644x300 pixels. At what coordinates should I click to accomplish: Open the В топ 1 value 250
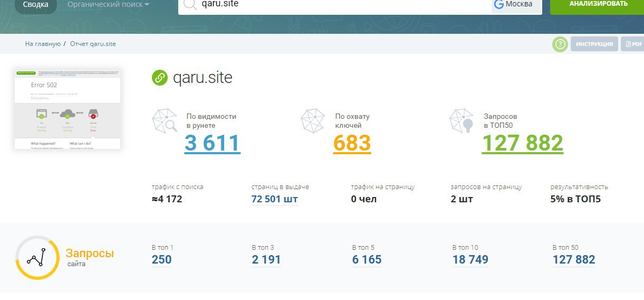coord(161,260)
